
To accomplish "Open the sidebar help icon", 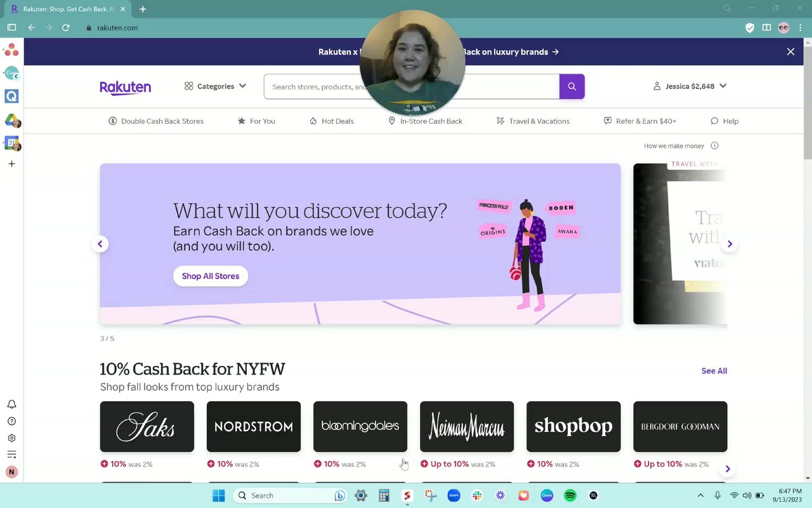I will tap(11, 421).
